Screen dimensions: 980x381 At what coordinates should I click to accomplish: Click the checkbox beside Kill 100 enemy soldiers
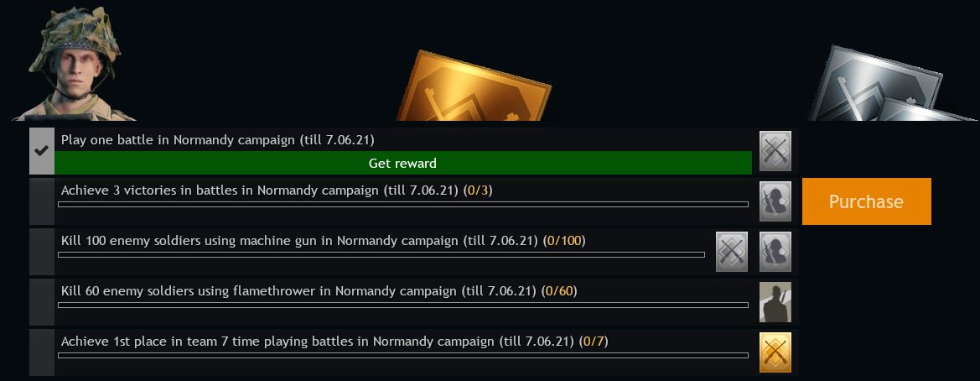[x=41, y=252]
